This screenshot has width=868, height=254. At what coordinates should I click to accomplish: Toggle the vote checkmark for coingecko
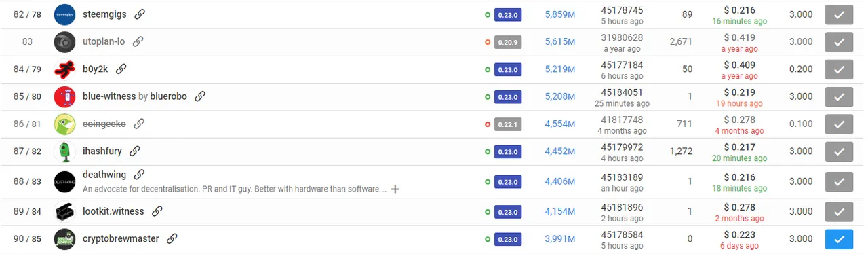point(839,124)
